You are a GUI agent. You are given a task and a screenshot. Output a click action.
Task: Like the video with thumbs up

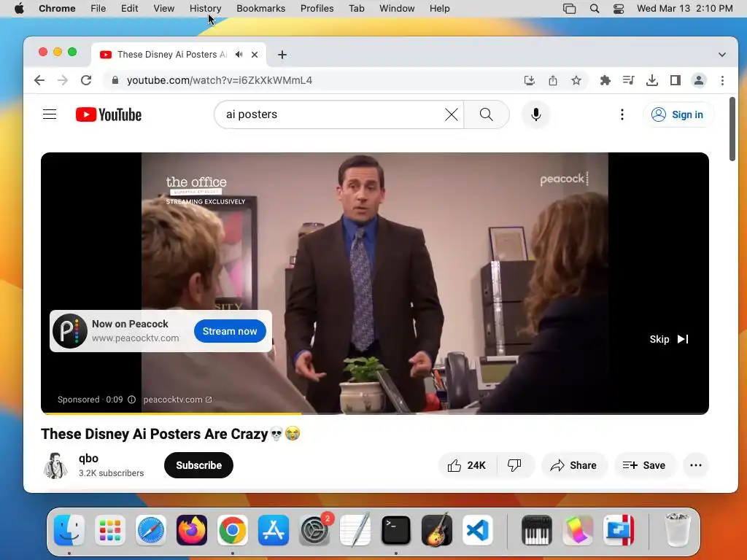coord(467,465)
